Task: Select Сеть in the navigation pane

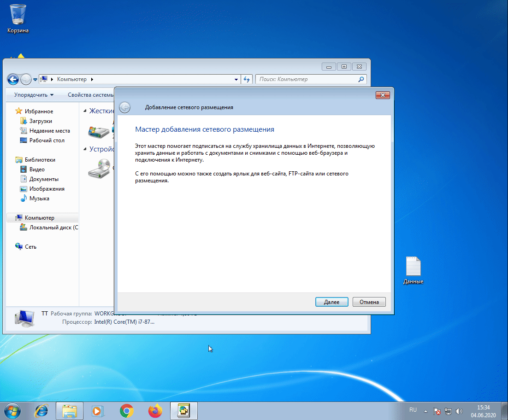Action: click(x=30, y=247)
